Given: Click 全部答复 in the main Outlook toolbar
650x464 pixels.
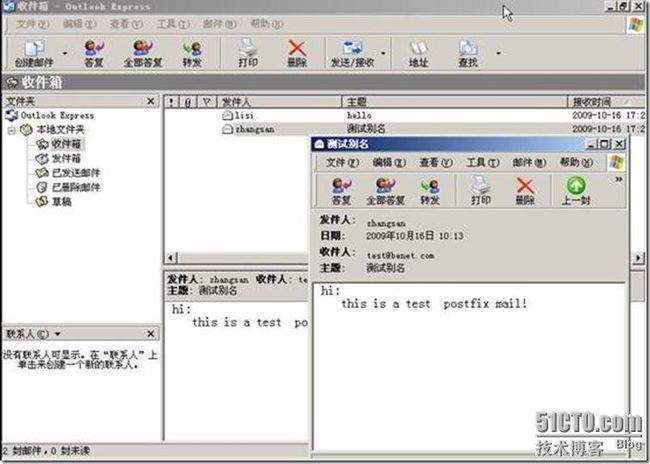Looking at the screenshot, I should (x=143, y=53).
